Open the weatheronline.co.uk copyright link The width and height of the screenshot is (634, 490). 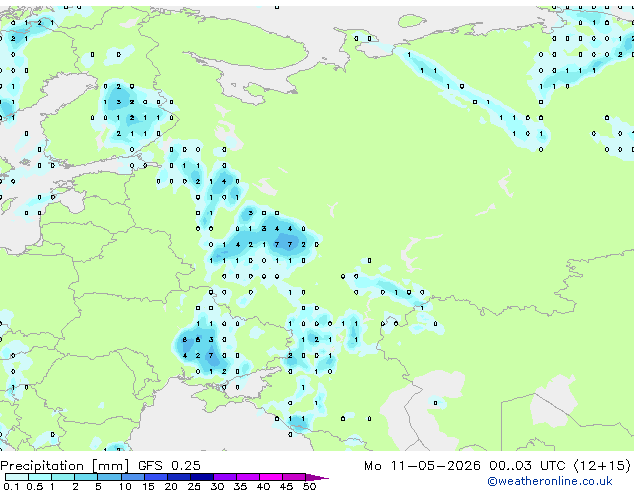[x=549, y=481]
